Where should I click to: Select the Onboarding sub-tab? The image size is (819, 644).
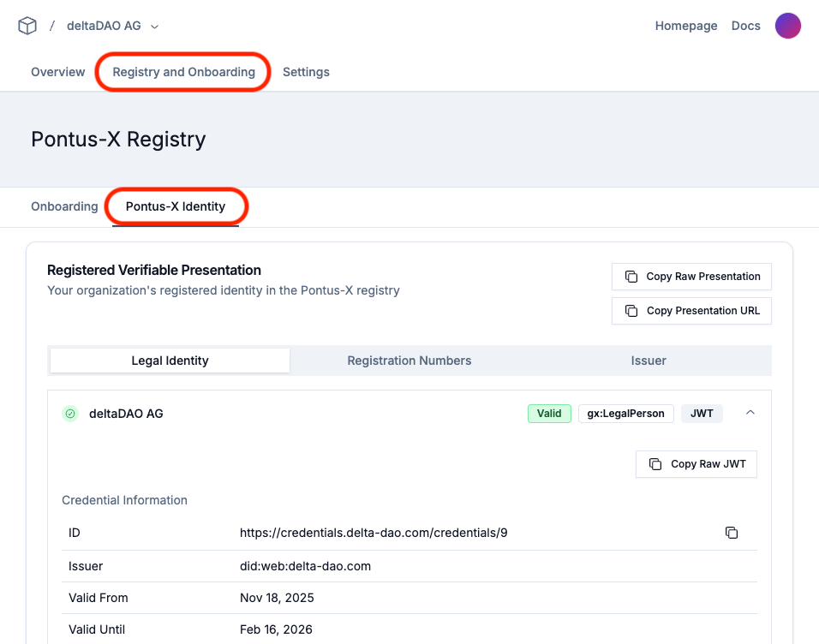64,206
